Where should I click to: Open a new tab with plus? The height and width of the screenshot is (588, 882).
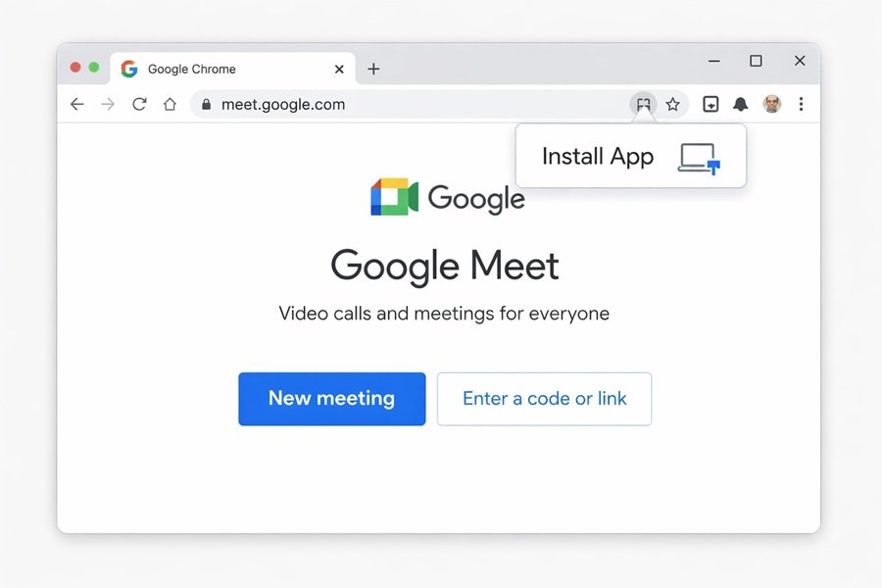pos(373,69)
